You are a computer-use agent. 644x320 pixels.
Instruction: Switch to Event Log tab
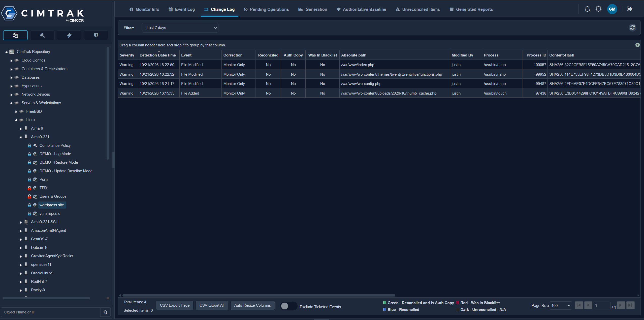182,9
